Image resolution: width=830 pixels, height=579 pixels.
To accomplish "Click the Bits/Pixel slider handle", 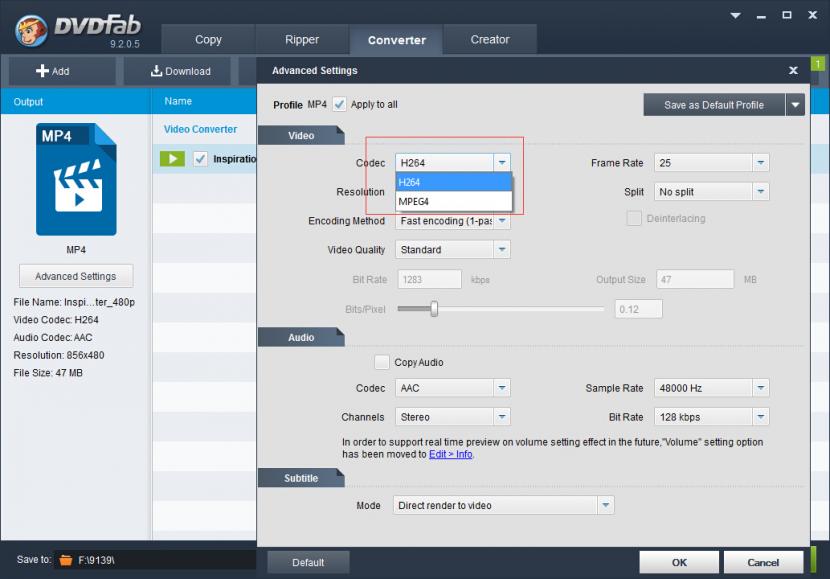I will [434, 309].
